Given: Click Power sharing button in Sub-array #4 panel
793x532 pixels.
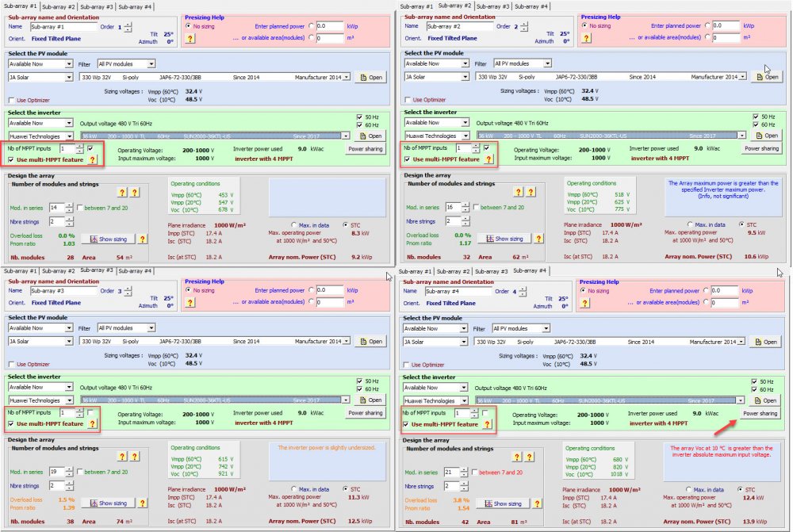Looking at the screenshot, I should coord(759,414).
